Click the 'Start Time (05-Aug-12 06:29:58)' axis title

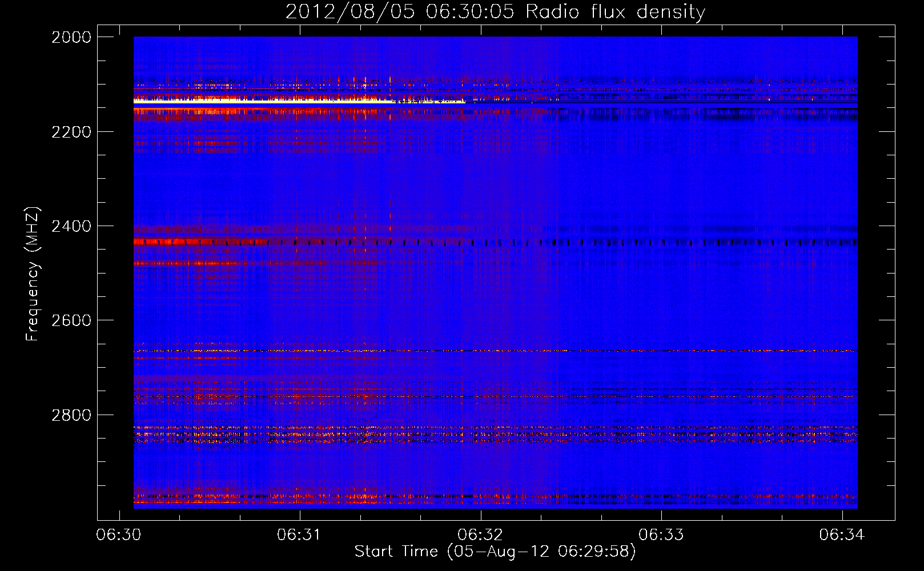(x=495, y=552)
